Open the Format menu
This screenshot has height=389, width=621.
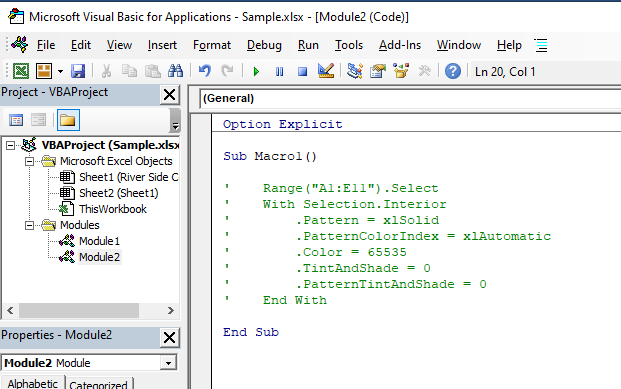click(212, 45)
